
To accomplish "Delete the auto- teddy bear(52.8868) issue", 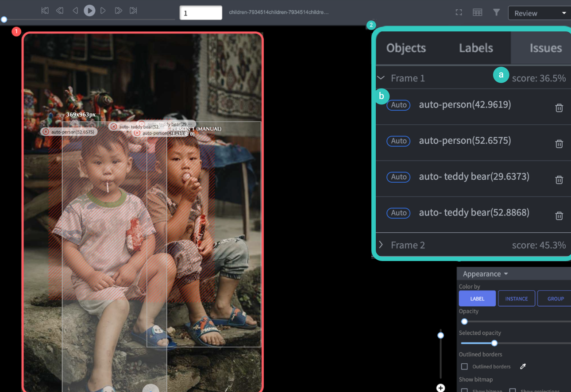I will [559, 215].
